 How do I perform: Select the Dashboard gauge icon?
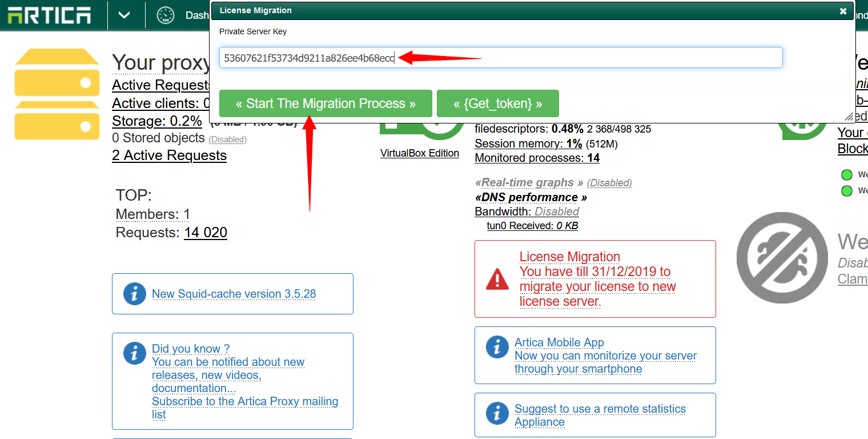tap(165, 15)
